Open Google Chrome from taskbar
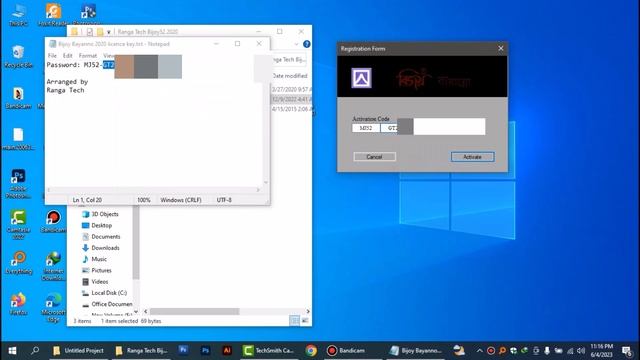 (x=311, y=351)
